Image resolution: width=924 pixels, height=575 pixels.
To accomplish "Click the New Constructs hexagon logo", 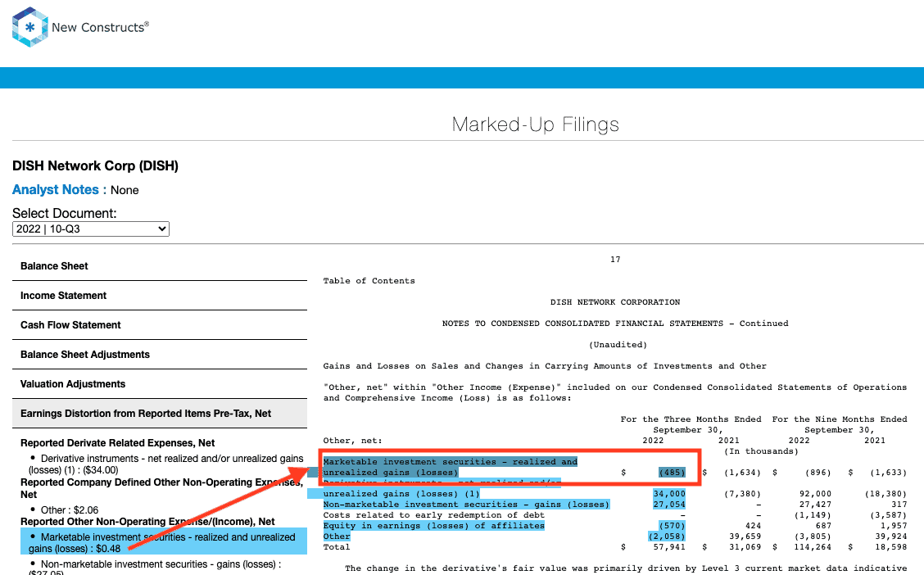I will coord(30,27).
